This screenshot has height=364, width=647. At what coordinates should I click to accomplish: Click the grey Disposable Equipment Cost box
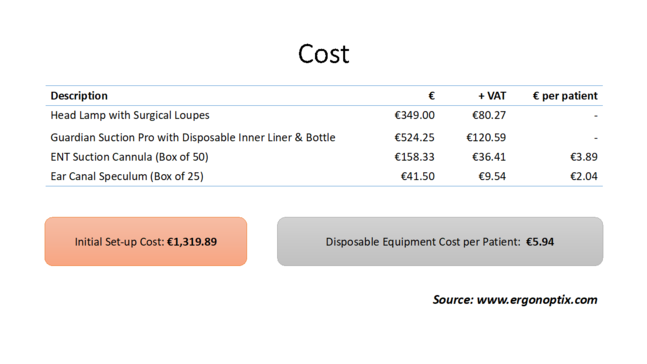point(440,241)
